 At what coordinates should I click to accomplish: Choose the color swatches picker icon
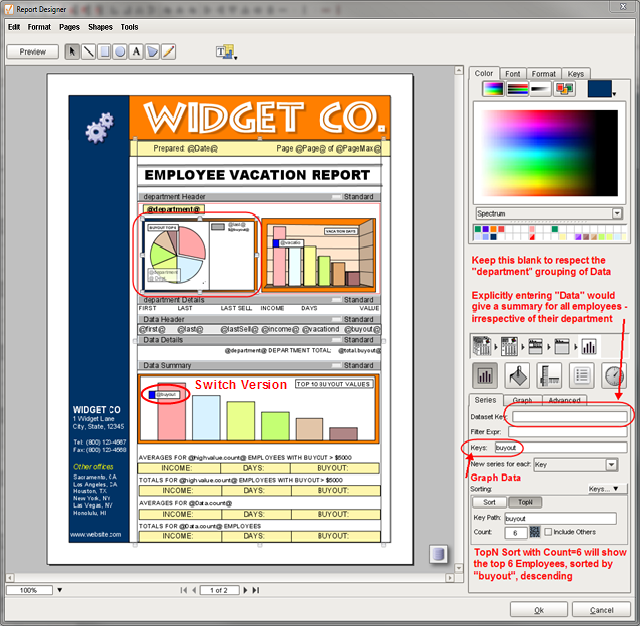coord(564,88)
